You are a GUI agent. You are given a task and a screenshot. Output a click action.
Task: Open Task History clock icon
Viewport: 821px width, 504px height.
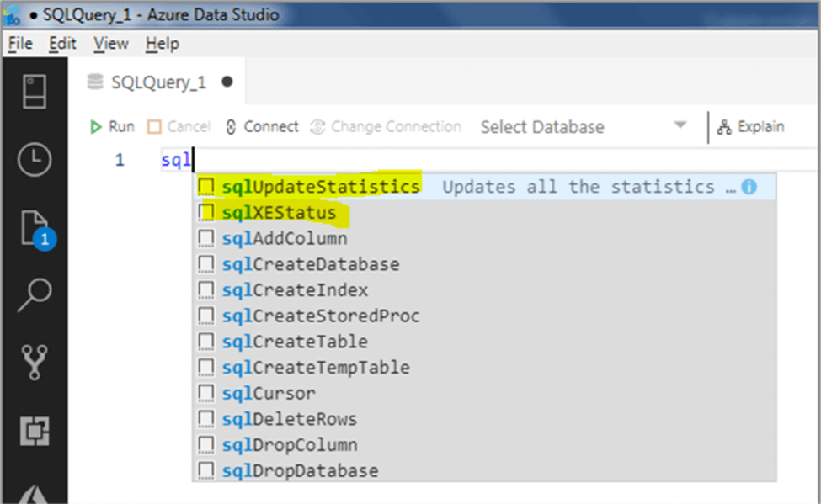click(x=35, y=159)
